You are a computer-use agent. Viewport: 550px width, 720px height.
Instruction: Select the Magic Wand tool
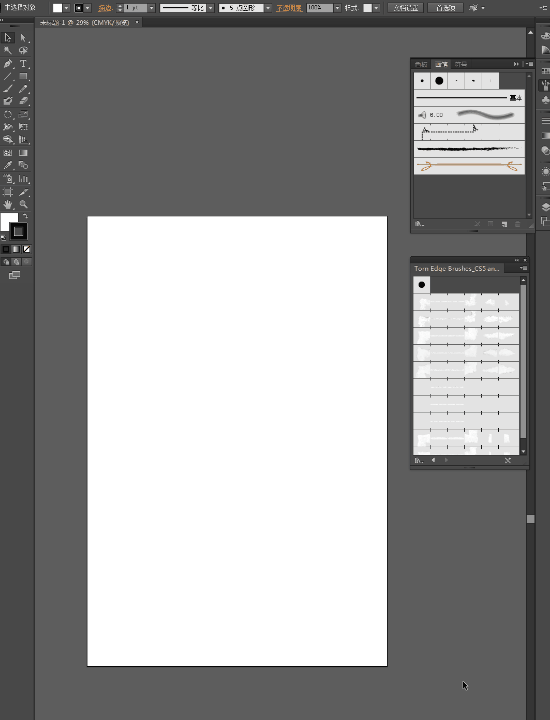(8, 51)
